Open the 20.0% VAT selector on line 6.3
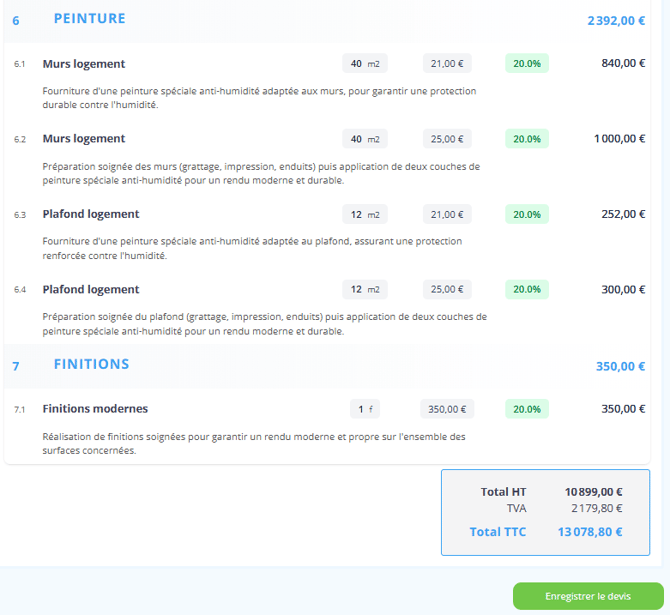The width and height of the screenshot is (670, 615). 526,214
